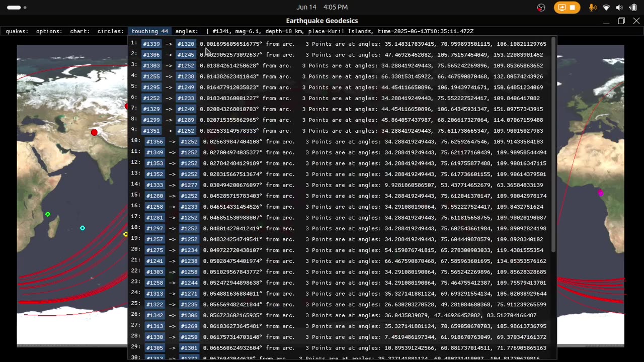Open quake link #1333 in row 14
The height and width of the screenshot is (362, 644).
click(154, 185)
